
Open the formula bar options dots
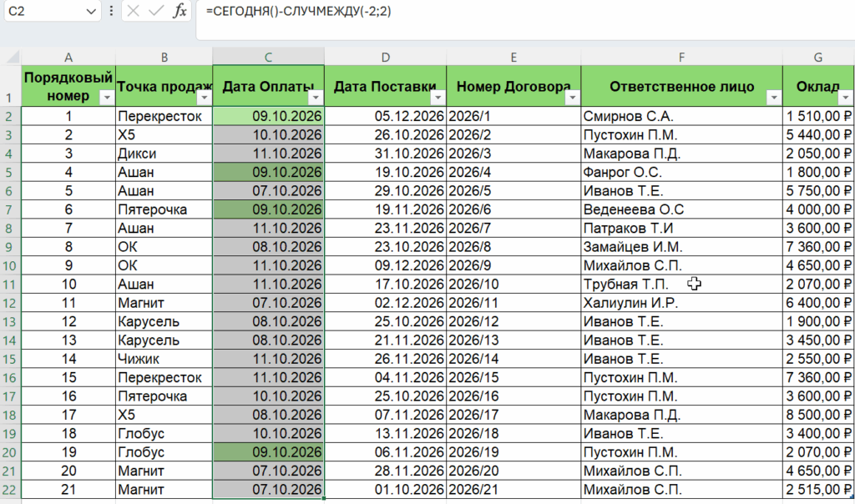coord(111,11)
